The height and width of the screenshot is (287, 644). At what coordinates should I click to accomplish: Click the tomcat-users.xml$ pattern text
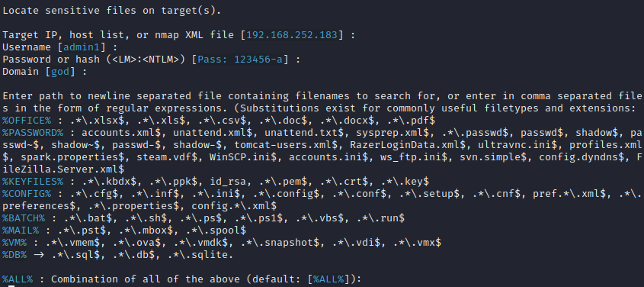[x=286, y=145]
